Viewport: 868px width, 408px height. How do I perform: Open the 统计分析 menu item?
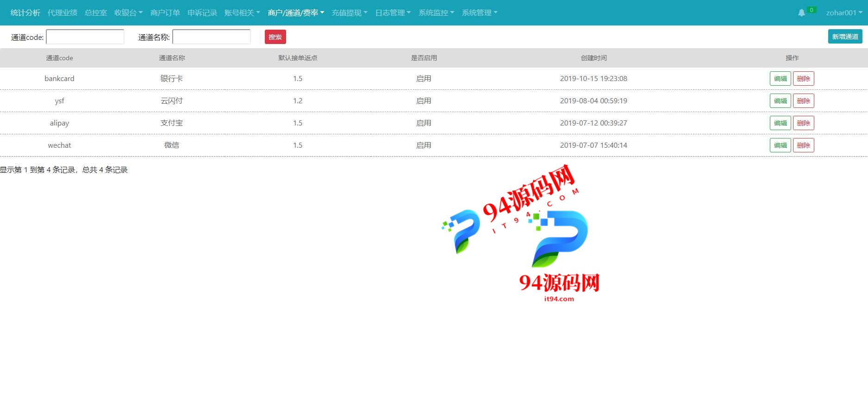(x=25, y=13)
